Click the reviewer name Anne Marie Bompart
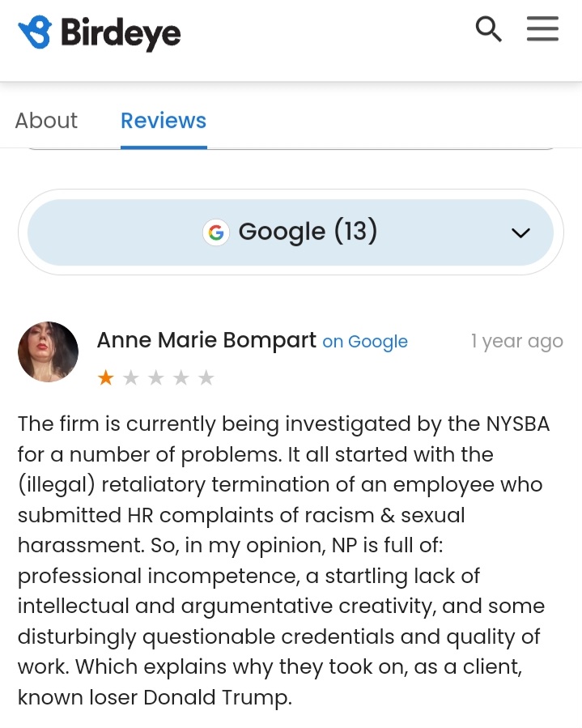 (206, 340)
